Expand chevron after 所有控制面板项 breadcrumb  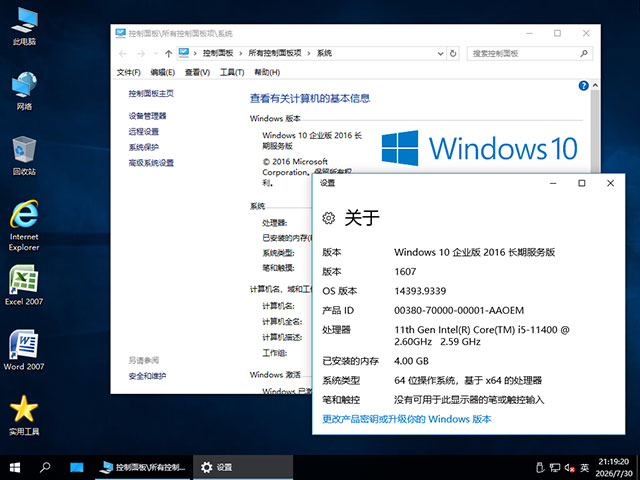(x=309, y=53)
